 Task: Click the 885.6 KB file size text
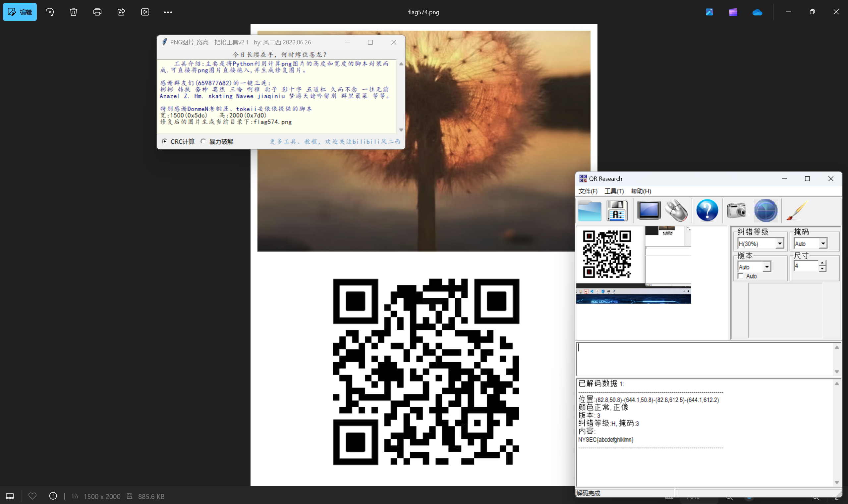pos(151,496)
